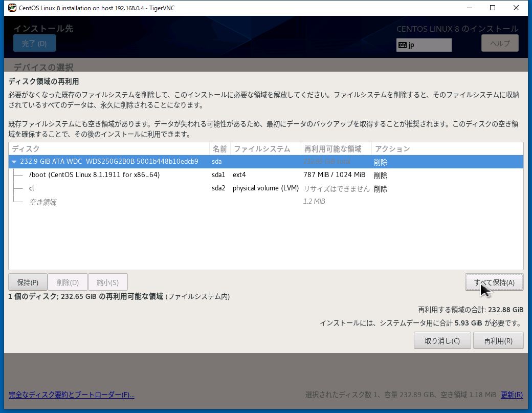Open 完全なディスク要約とブートローダー(F) link
532x413 pixels.
(72, 395)
